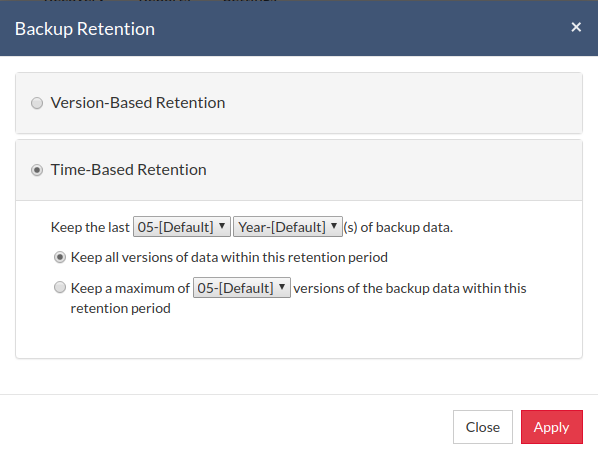Screen dimensions: 598x457
Task: Close the Backup Retention dialog with X icon
Action: coord(576,27)
